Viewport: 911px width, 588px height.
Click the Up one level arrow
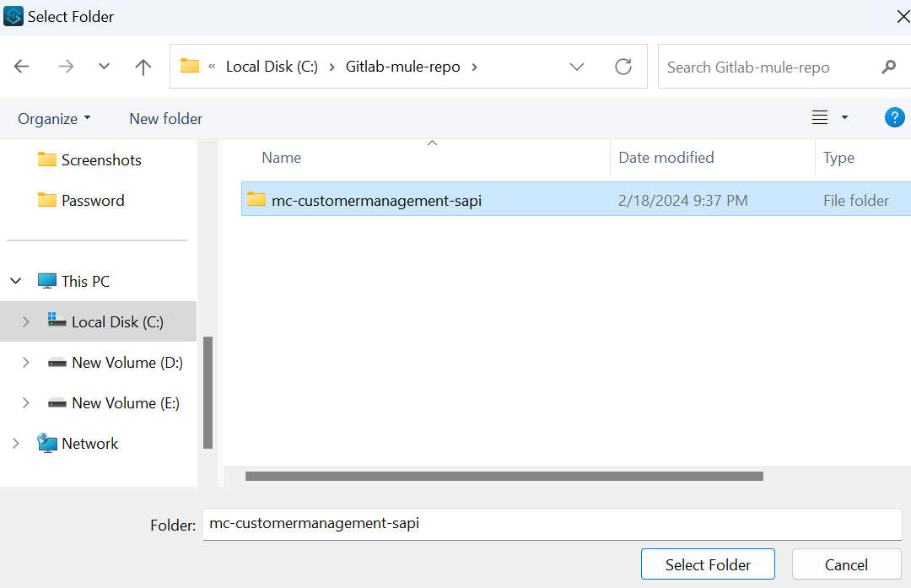point(143,67)
